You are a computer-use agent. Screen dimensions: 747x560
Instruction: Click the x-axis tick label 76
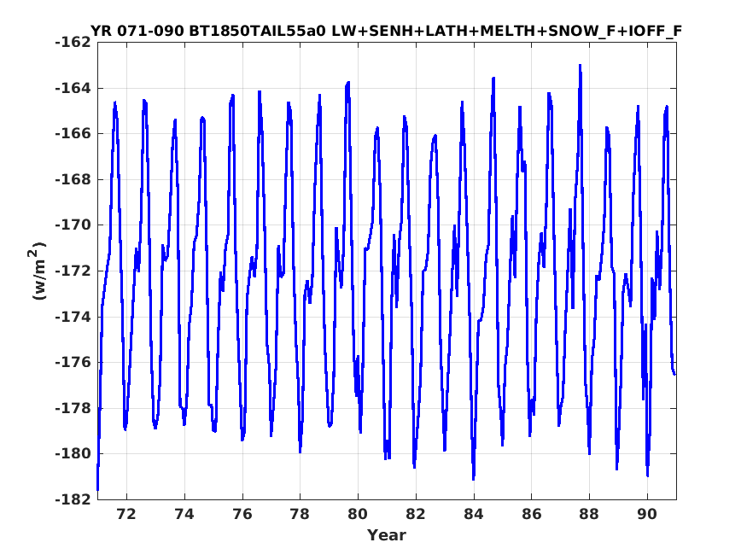coord(242,514)
